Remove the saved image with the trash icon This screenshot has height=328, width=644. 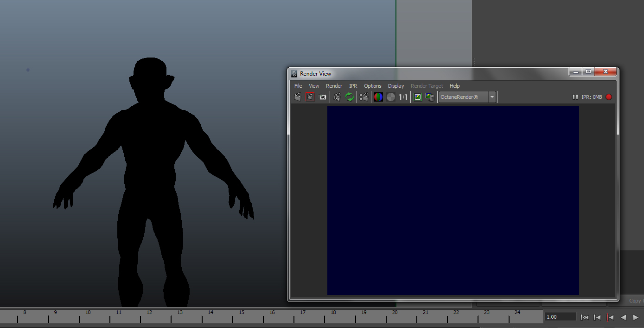click(x=430, y=97)
